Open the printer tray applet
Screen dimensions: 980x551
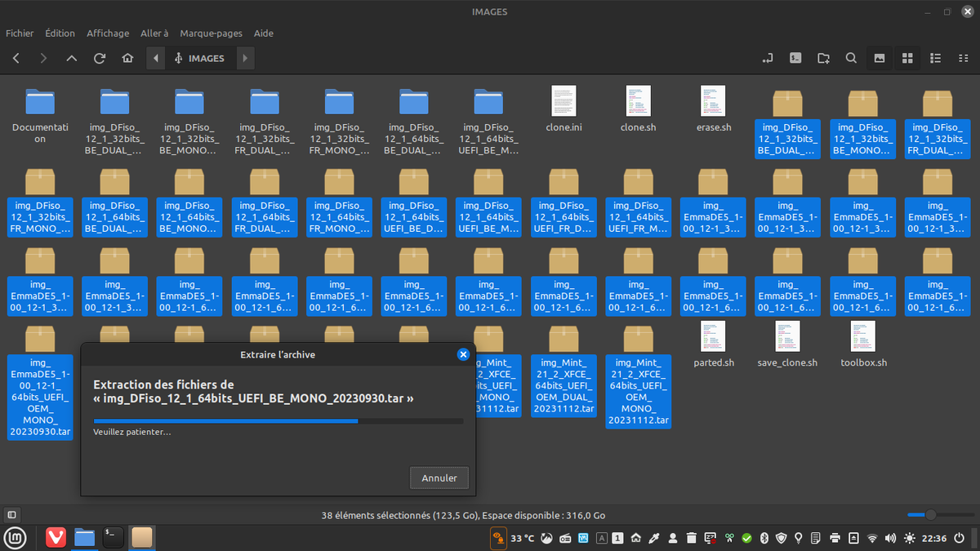pos(835,538)
